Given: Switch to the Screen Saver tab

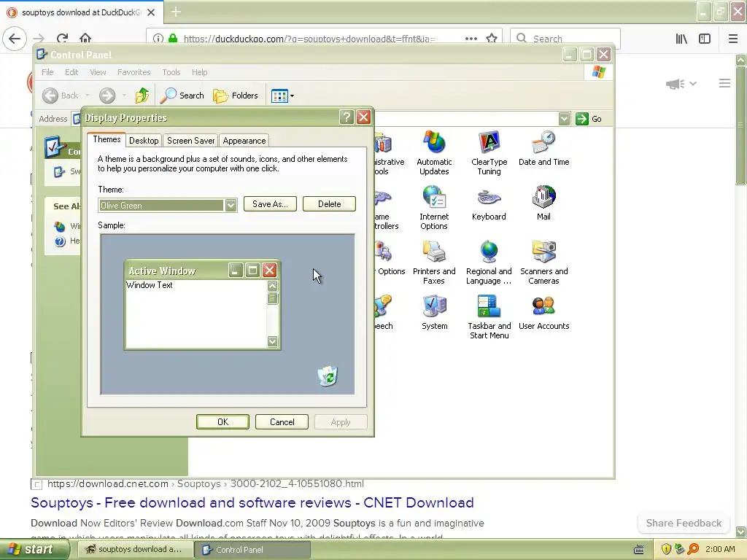Looking at the screenshot, I should click(190, 141).
